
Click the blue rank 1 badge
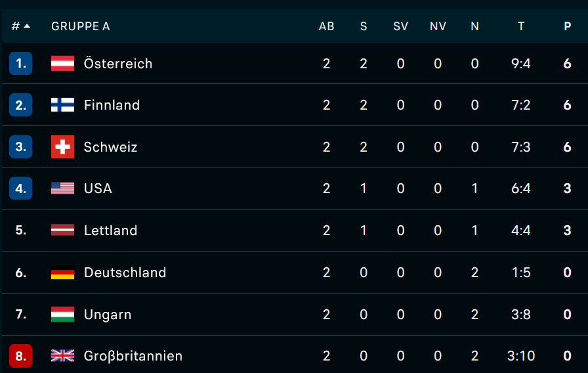coord(20,64)
